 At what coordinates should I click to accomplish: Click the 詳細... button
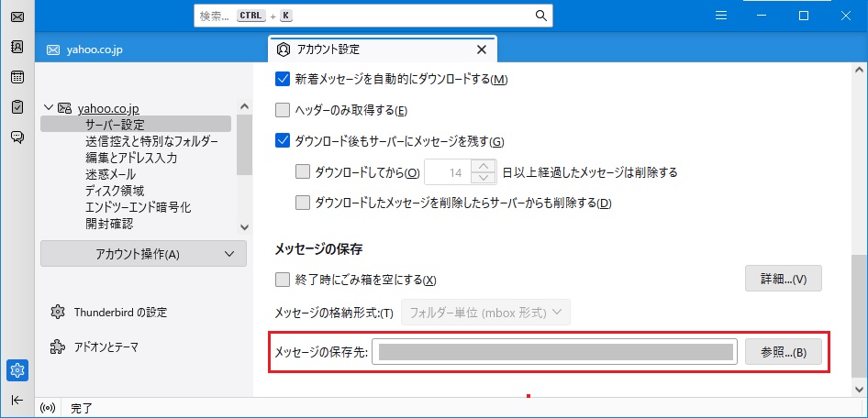coord(783,279)
